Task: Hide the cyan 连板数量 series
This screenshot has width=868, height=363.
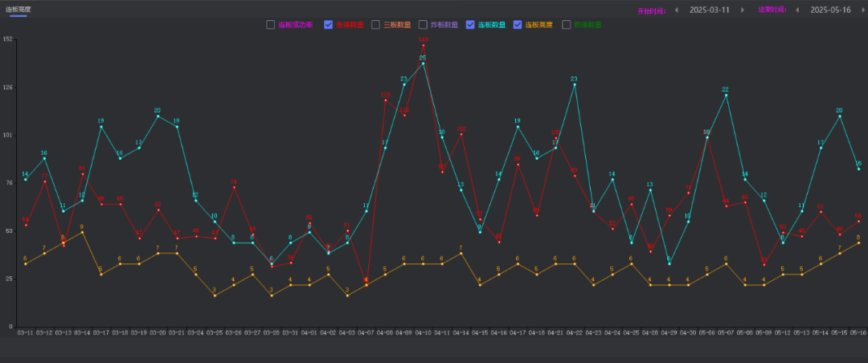Action: point(470,25)
